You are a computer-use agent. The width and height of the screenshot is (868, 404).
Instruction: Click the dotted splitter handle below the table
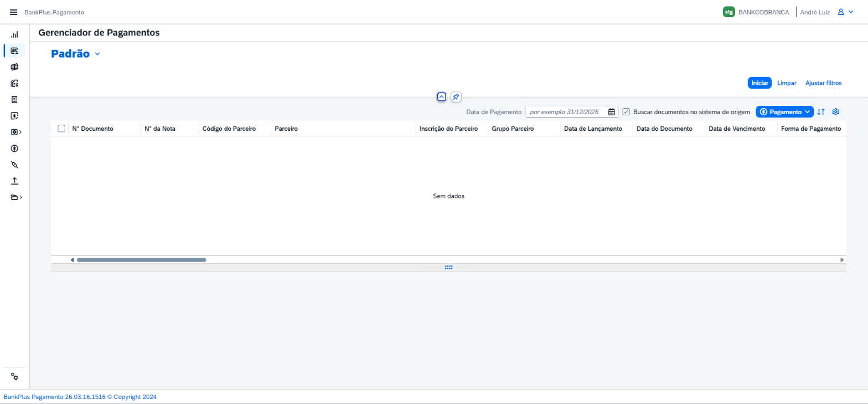point(448,268)
